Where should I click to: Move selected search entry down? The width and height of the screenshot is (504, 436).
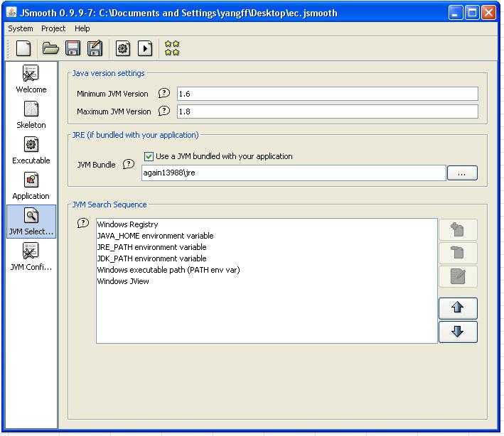pyautogui.click(x=458, y=332)
